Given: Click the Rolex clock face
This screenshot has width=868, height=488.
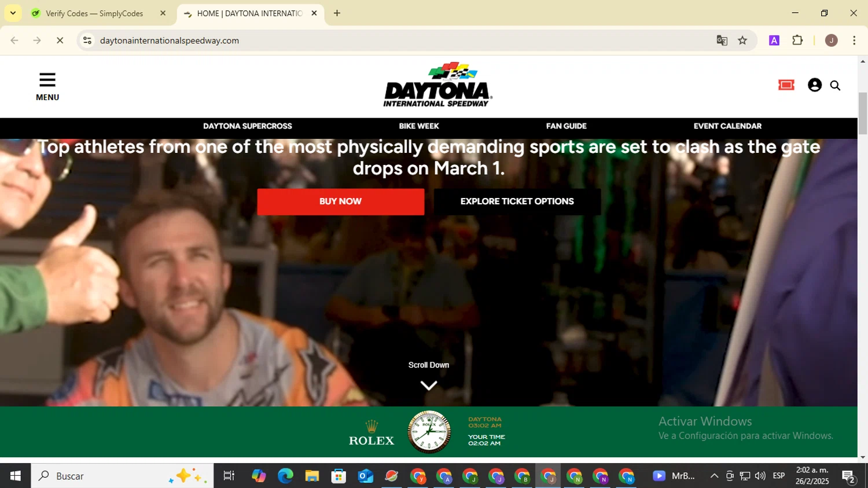Looking at the screenshot, I should (429, 432).
